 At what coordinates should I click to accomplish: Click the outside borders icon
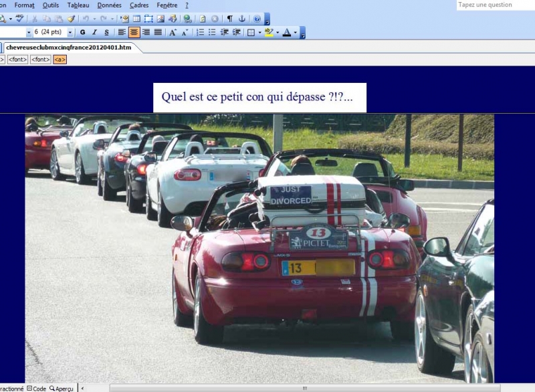point(251,32)
